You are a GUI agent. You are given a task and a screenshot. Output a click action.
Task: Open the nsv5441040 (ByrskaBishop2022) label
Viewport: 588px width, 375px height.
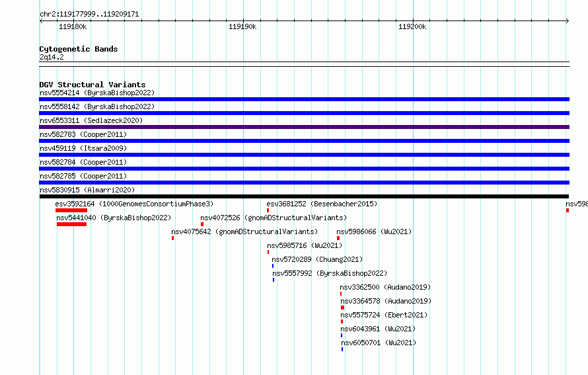pyautogui.click(x=114, y=218)
